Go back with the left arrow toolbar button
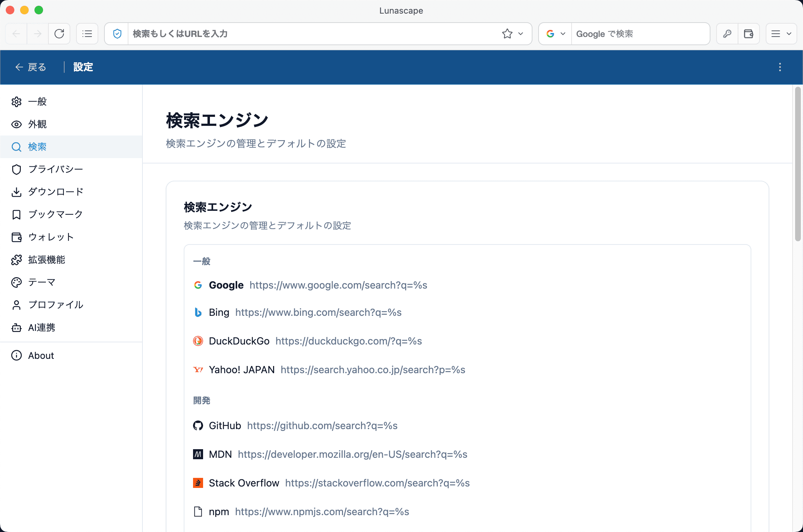 click(x=17, y=34)
